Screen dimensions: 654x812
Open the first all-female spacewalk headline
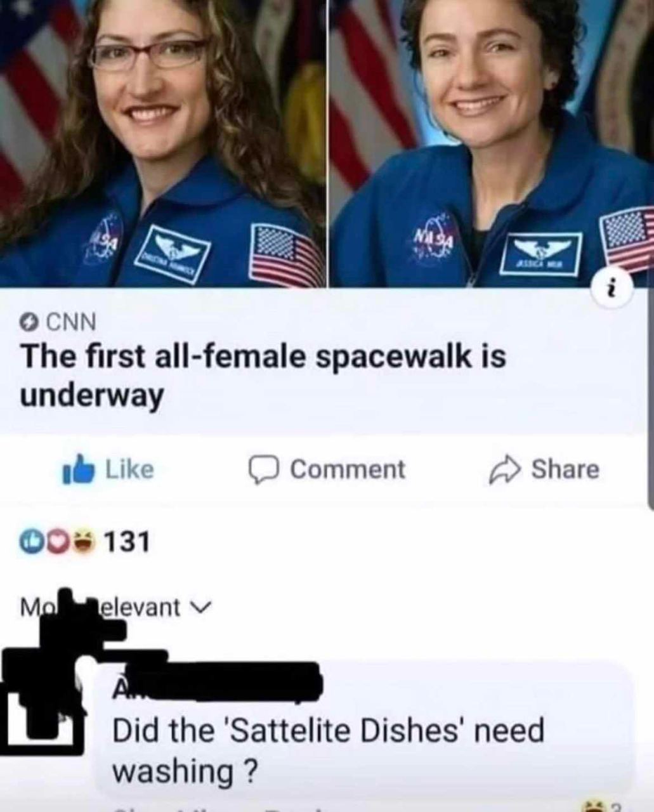[x=263, y=376]
